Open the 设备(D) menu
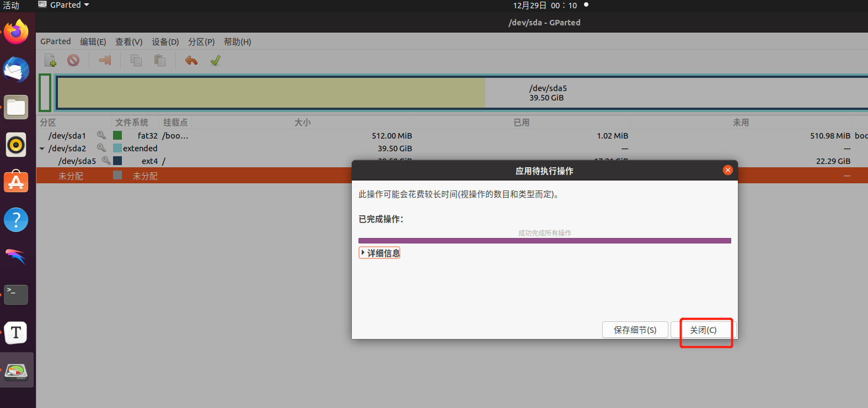The width and height of the screenshot is (868, 408). [x=165, y=42]
